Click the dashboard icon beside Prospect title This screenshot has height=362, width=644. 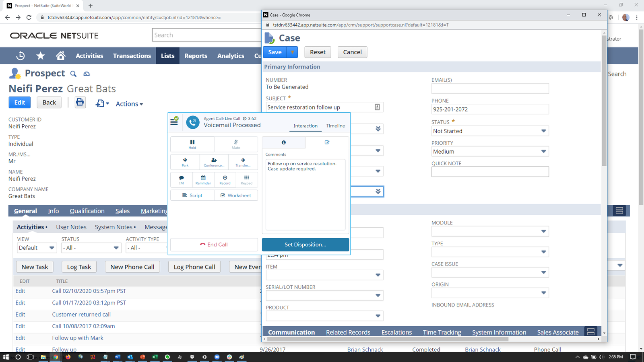87,74
